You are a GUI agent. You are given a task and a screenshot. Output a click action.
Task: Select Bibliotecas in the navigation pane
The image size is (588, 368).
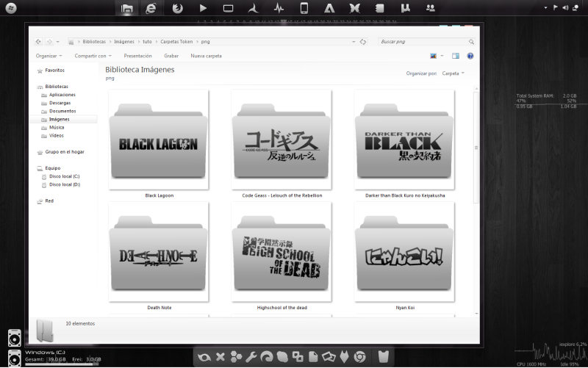(x=57, y=87)
